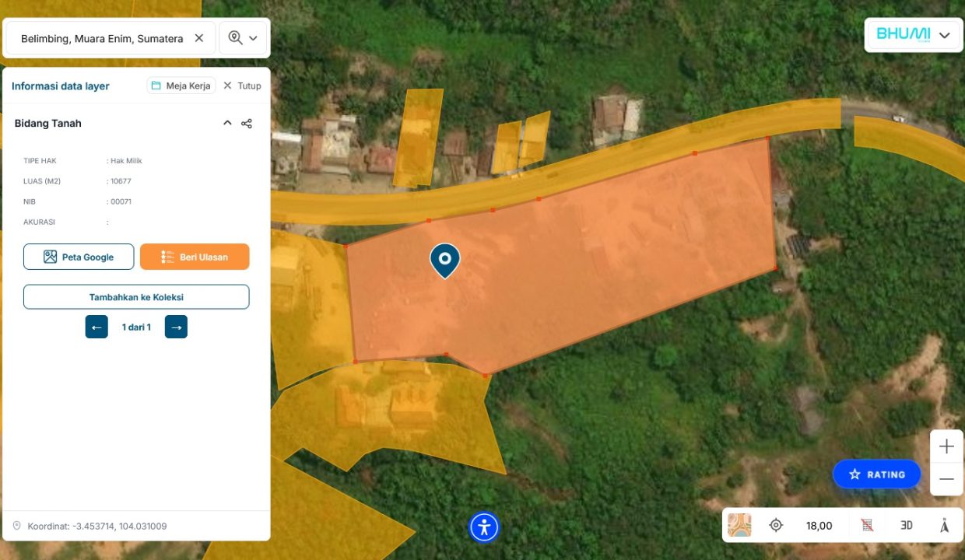Open the BHUMI logo menu
The image size is (965, 560).
point(914,35)
